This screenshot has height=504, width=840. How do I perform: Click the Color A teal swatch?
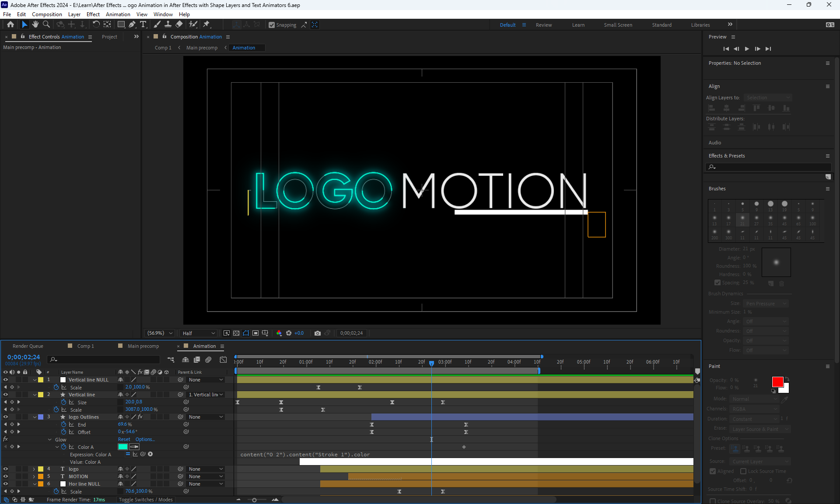pos(123,447)
